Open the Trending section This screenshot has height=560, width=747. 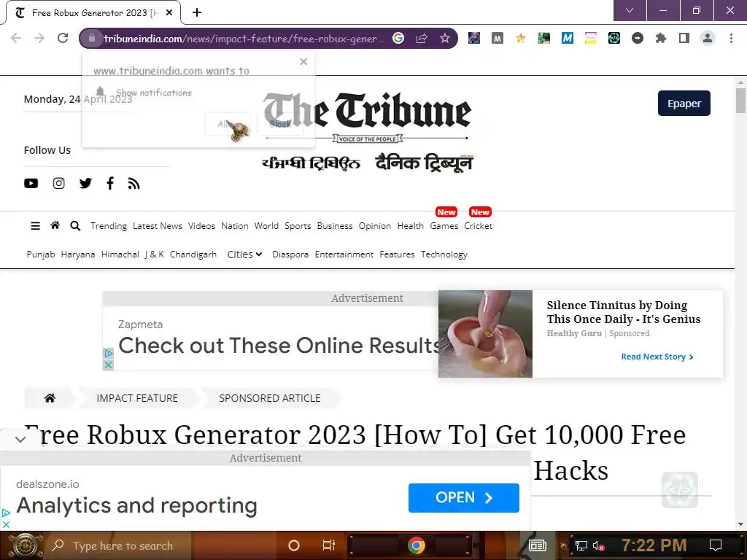tap(109, 226)
